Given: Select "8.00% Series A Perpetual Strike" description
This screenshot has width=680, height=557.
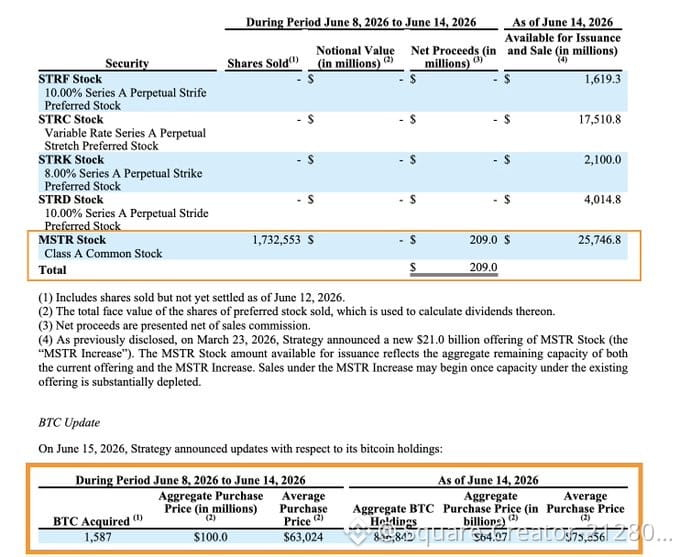Looking at the screenshot, I should (x=123, y=174).
